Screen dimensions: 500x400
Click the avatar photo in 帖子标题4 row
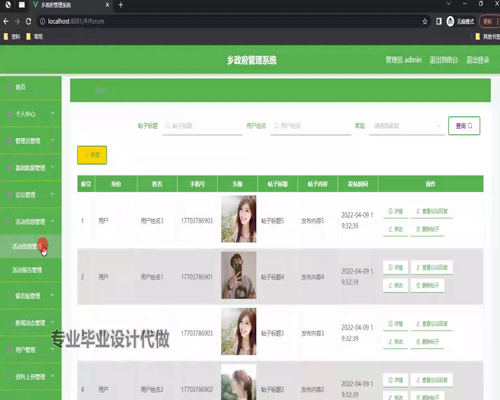[239, 275]
